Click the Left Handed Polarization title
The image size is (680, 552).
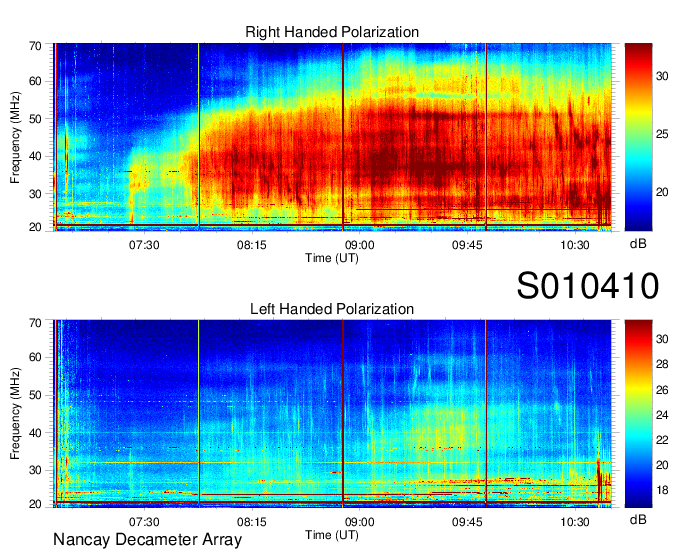(332, 309)
